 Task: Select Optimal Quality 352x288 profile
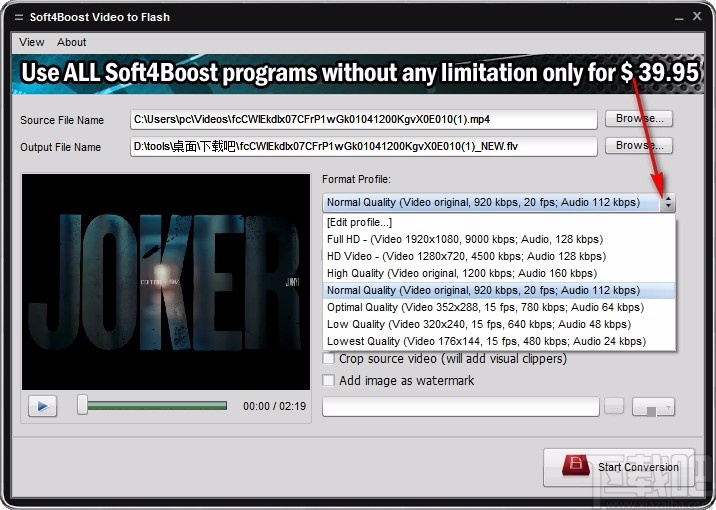[x=499, y=307]
